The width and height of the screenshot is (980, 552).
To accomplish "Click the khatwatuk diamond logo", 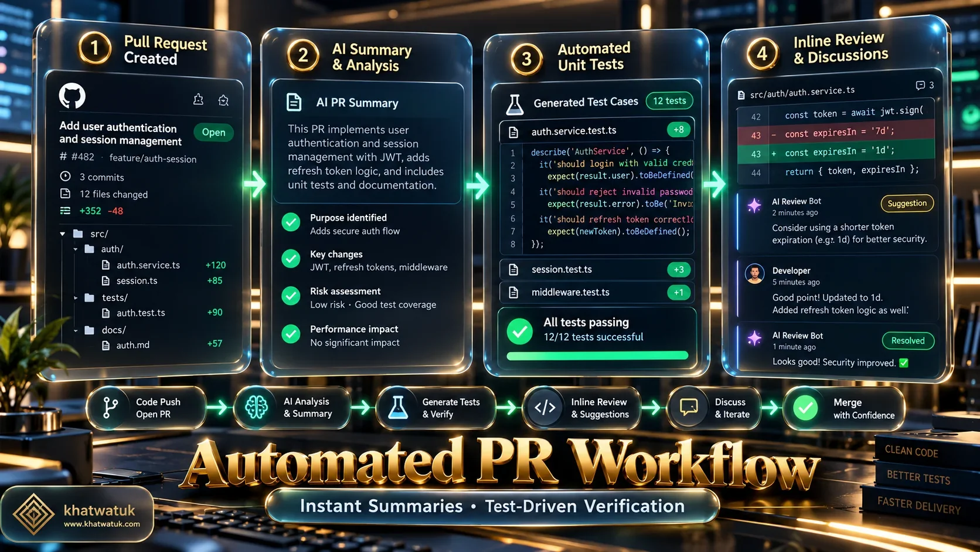I will (33, 514).
